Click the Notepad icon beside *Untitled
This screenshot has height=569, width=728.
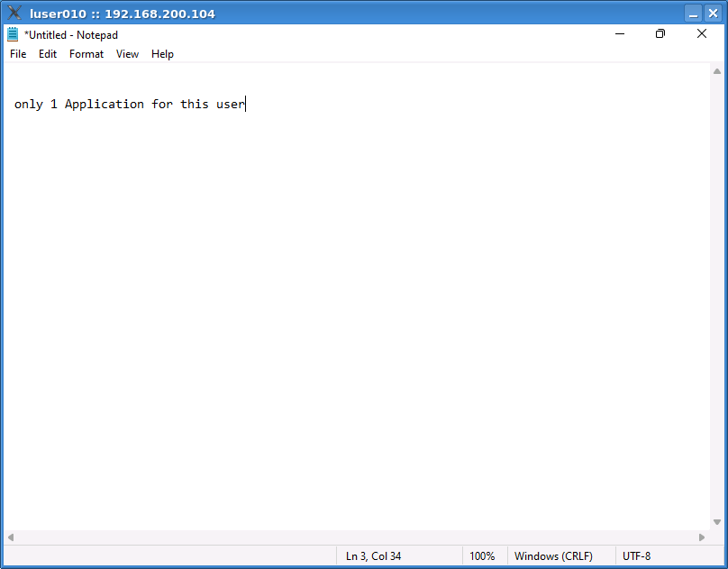[x=13, y=35]
